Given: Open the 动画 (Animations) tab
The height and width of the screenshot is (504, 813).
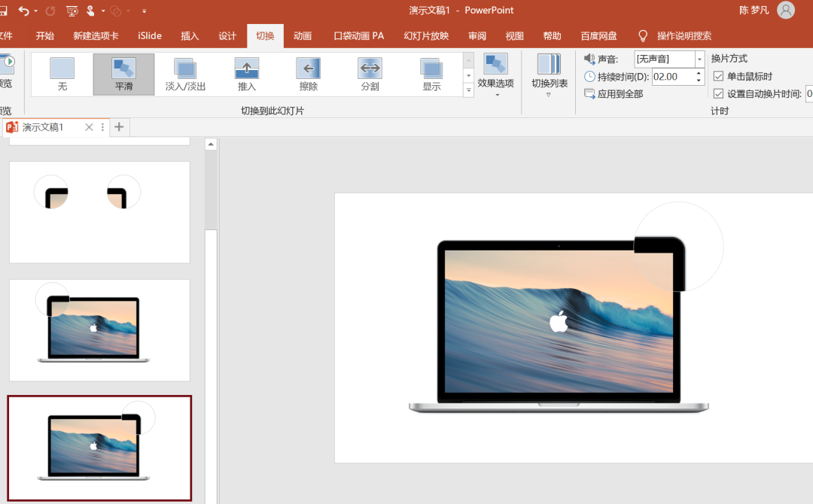Looking at the screenshot, I should tap(303, 36).
